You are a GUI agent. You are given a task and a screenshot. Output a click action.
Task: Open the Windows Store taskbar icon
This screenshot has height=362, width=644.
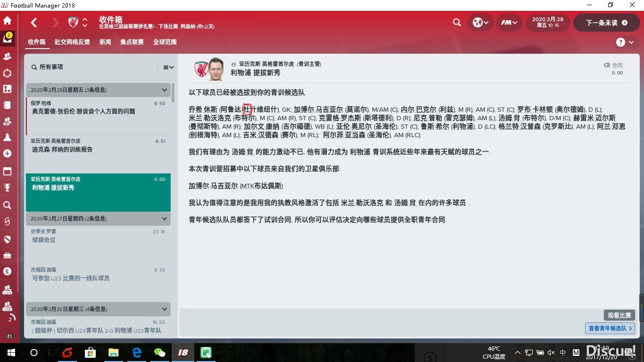[x=90, y=353]
